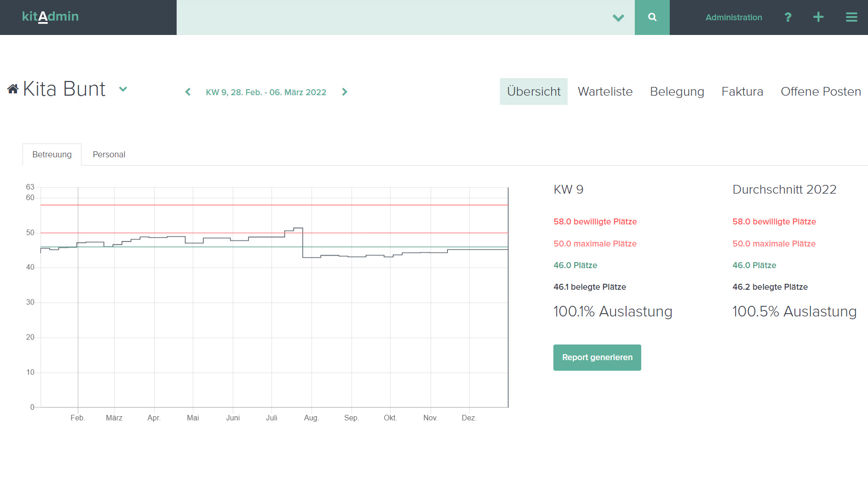
Task: Click the plus add icon
Action: (x=818, y=17)
